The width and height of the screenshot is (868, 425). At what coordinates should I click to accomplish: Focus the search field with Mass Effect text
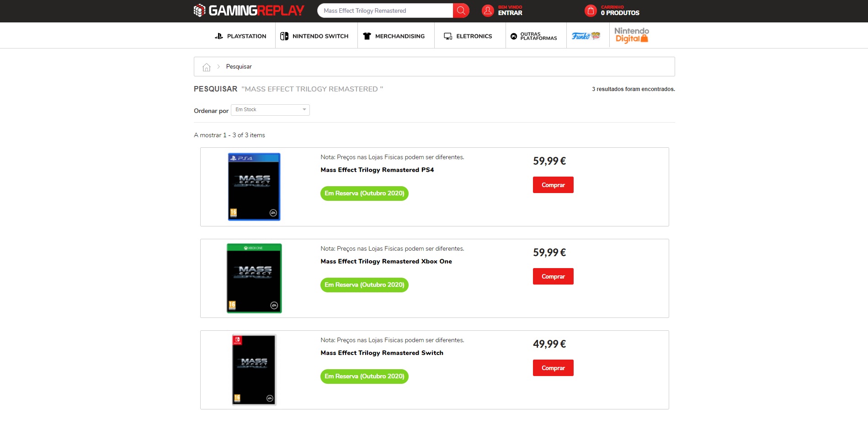point(385,11)
